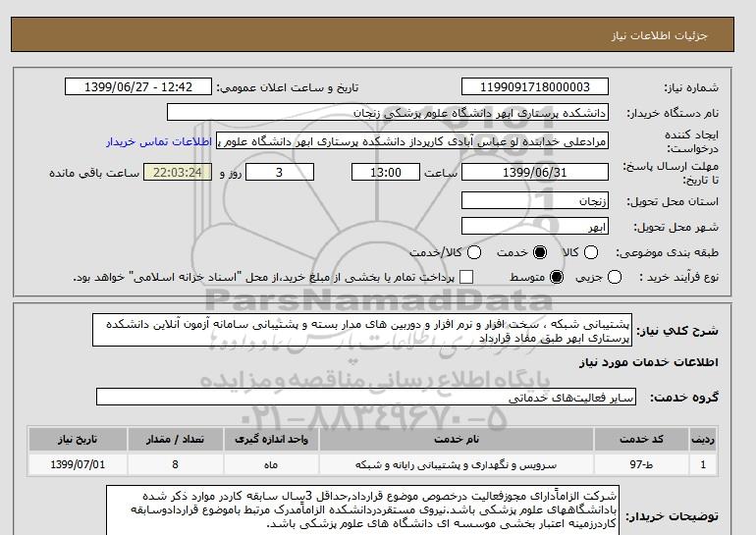Image resolution: width=756 pixels, height=535 pixels.
Task: Click the شماره نیاز number field
Action: point(535,86)
